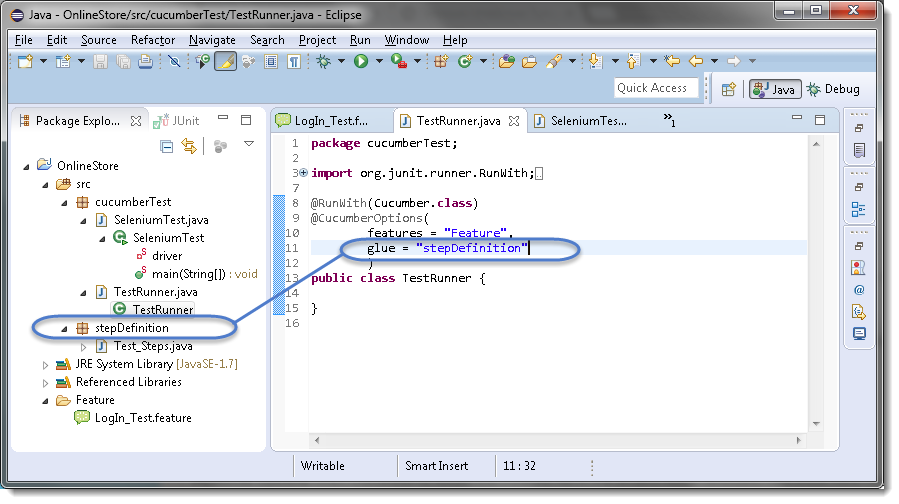Toggle Show Whitespace Characters pilcrow icon

(294, 61)
